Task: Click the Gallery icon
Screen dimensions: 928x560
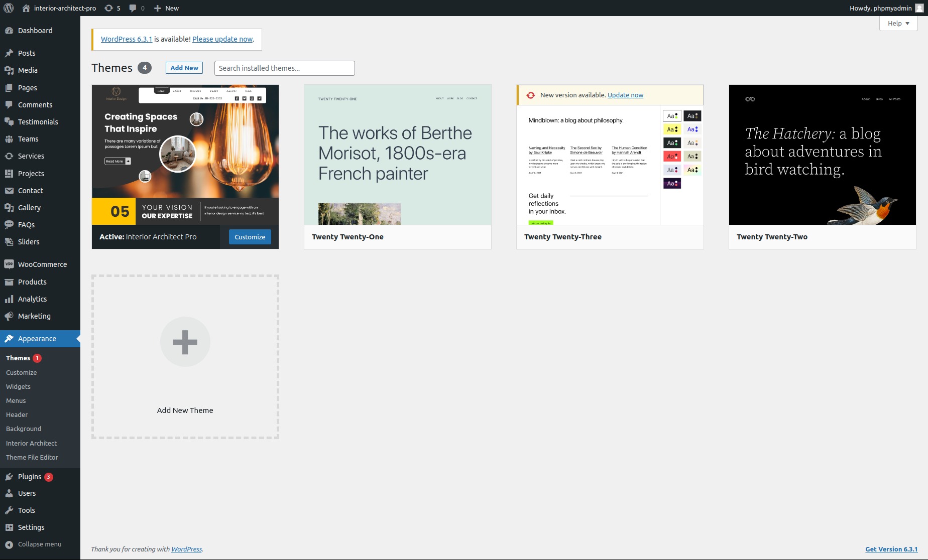Action: pos(9,208)
